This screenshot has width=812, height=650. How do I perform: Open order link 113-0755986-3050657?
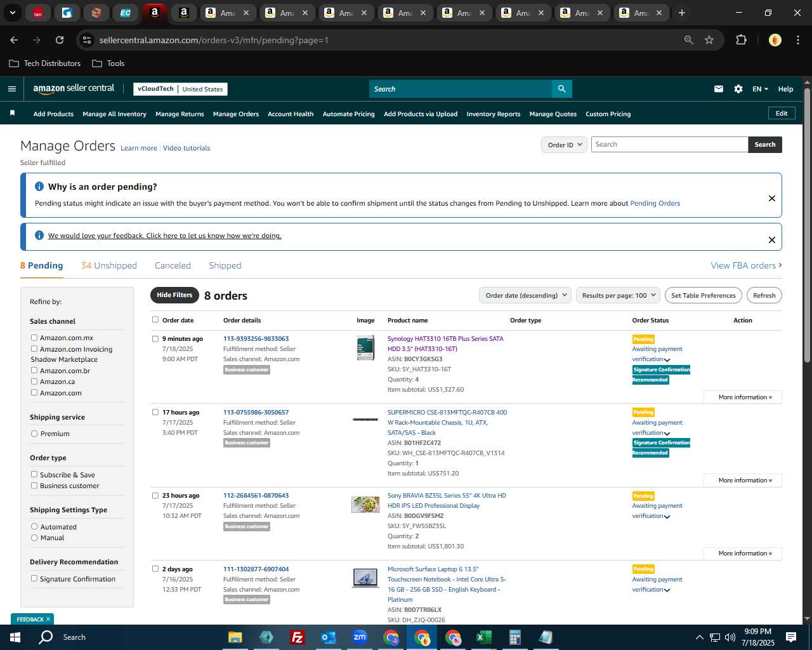tap(256, 413)
